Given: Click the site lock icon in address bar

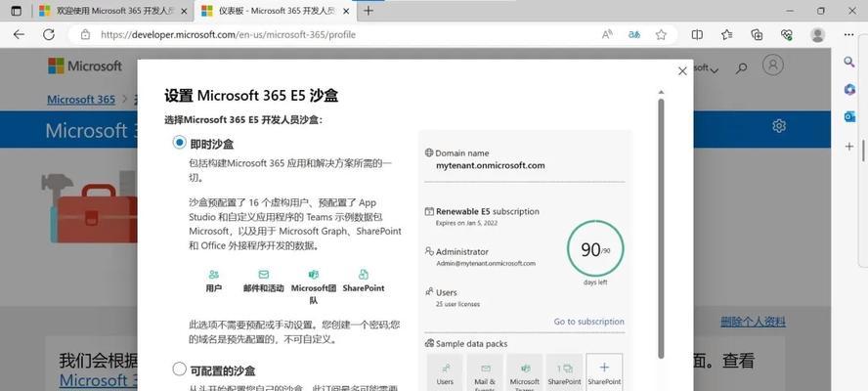Looking at the screenshot, I should click(85, 34).
